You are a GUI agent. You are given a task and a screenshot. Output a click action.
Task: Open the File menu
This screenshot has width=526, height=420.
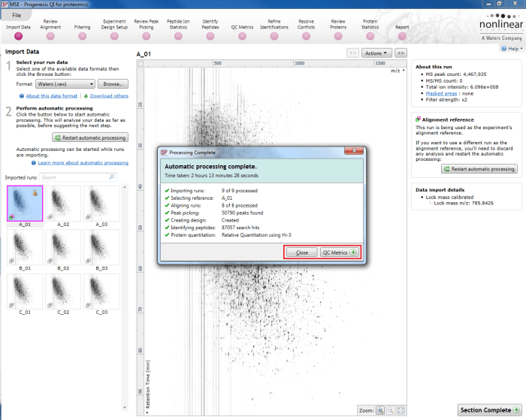(17, 15)
